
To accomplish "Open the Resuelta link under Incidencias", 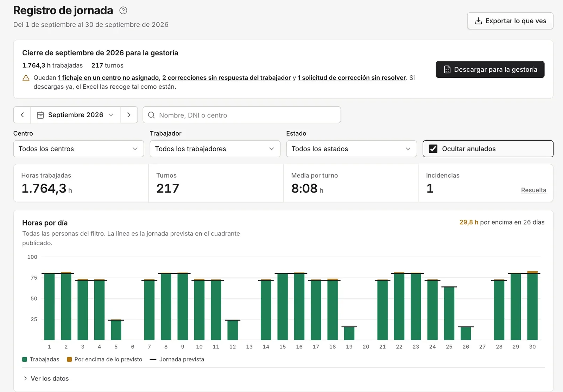I will coord(533,190).
